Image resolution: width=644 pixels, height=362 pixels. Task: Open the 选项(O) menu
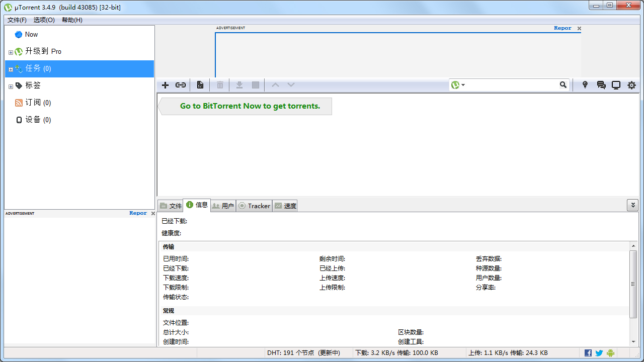(44, 20)
